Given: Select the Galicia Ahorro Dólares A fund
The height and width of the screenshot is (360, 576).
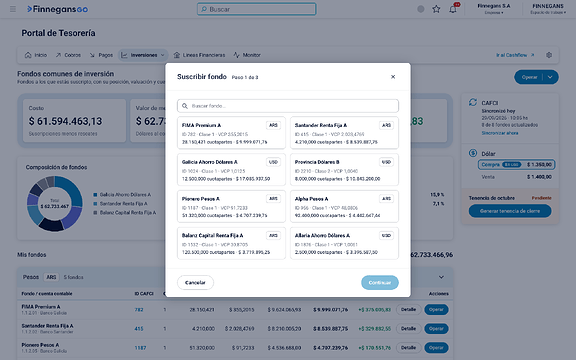Looking at the screenshot, I should click(x=231, y=170).
